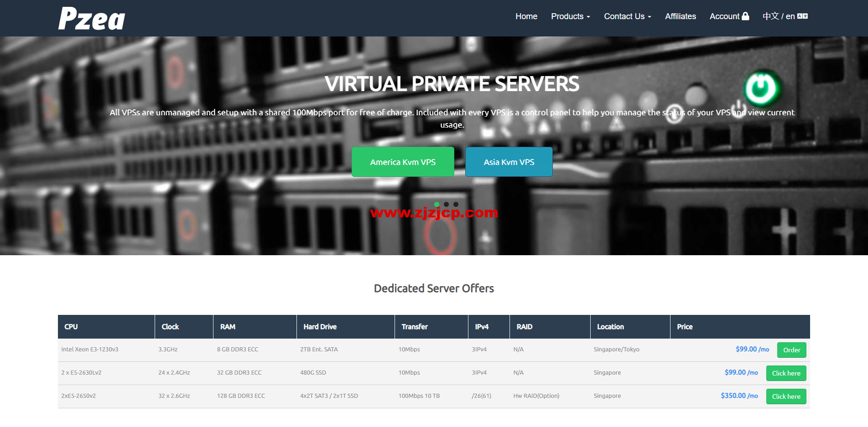
Task: Open the Affiliates page
Action: (x=681, y=16)
